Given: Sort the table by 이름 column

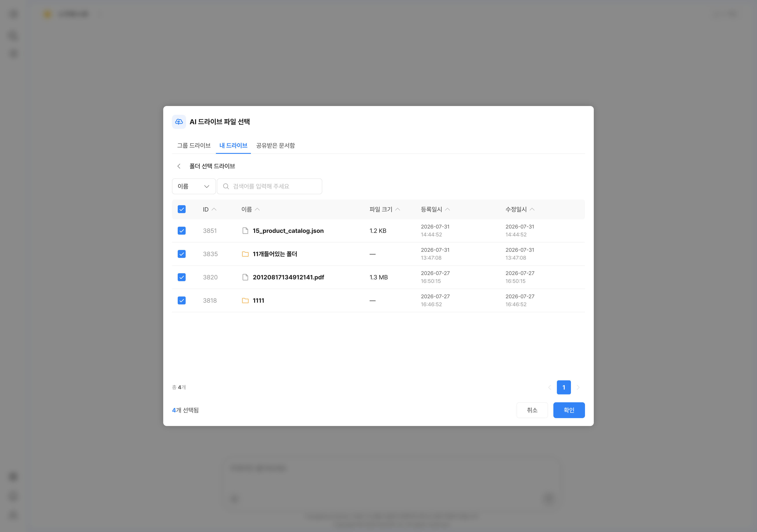Looking at the screenshot, I should (251, 210).
